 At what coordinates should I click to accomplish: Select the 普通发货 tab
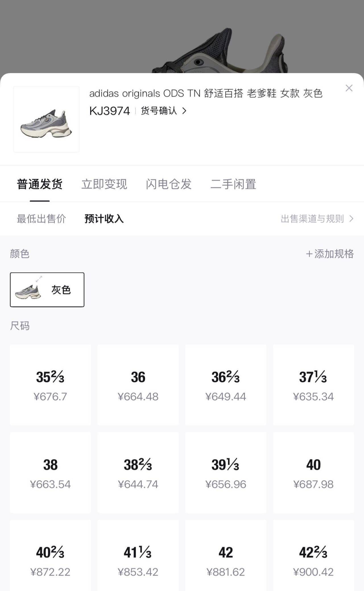click(x=40, y=184)
